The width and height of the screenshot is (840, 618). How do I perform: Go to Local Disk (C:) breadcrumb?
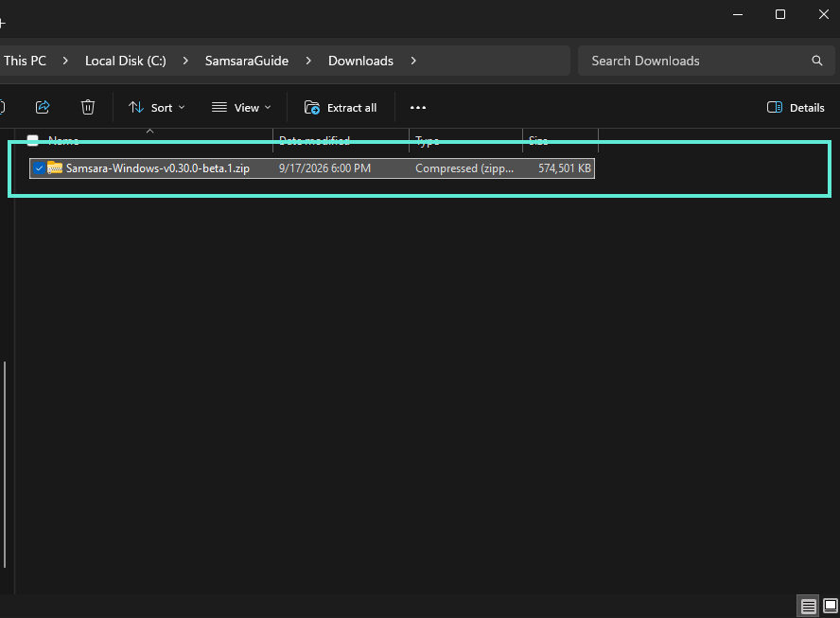[x=126, y=61]
